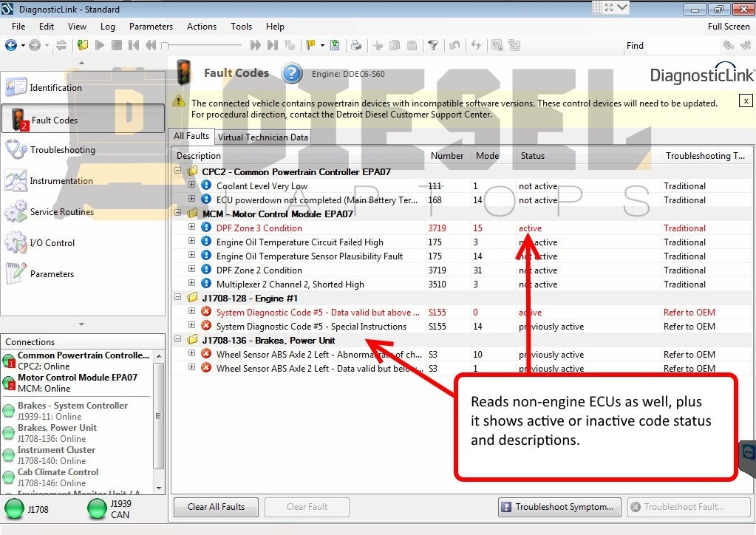Open I/O Control in the sidebar
Viewport: 756px width, 535px height.
(x=83, y=242)
